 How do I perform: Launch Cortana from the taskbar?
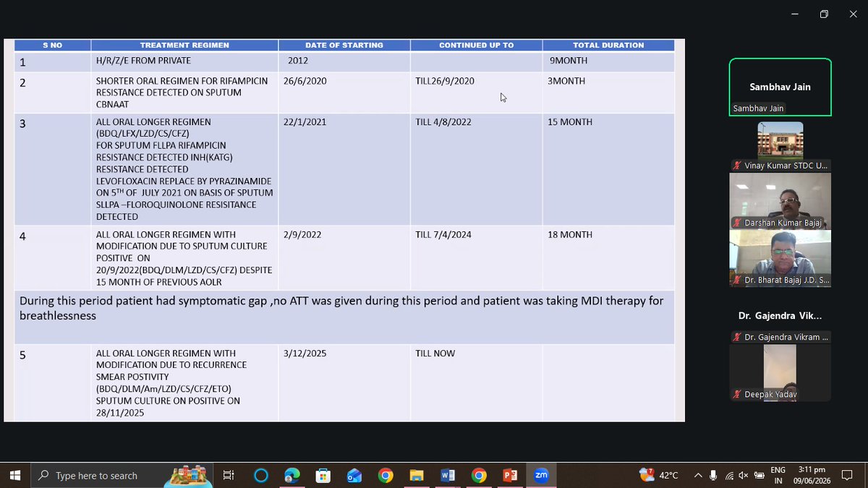(261, 475)
